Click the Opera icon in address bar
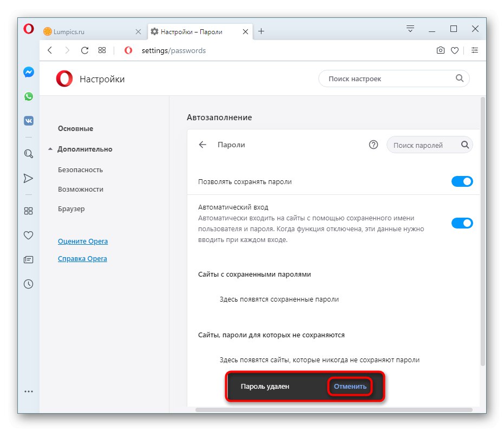Image resolution: width=504 pixels, height=431 pixels. (128, 50)
